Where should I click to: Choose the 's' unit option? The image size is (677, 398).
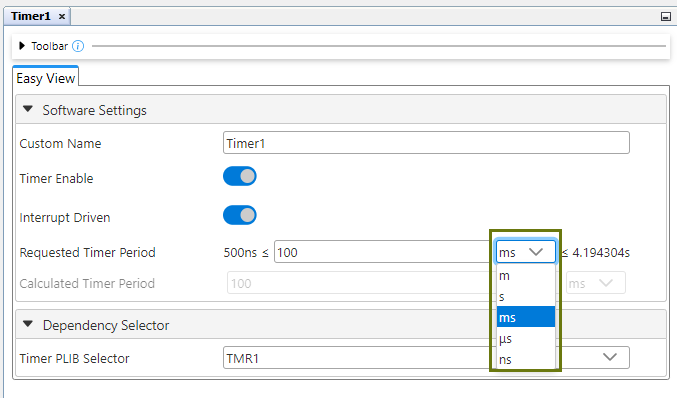(x=526, y=297)
